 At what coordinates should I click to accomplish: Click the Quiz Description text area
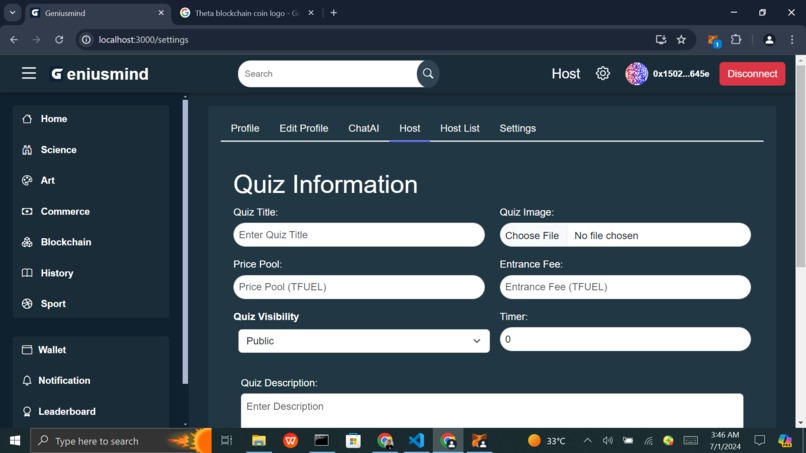[492, 410]
